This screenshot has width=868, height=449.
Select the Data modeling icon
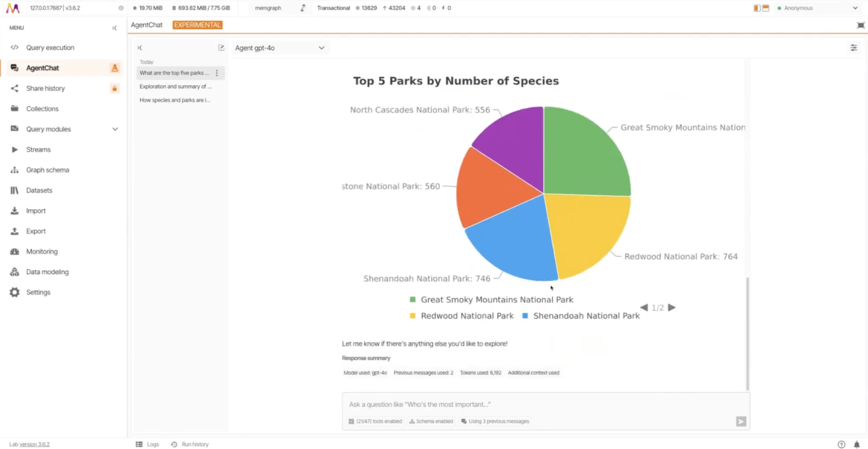(15, 272)
